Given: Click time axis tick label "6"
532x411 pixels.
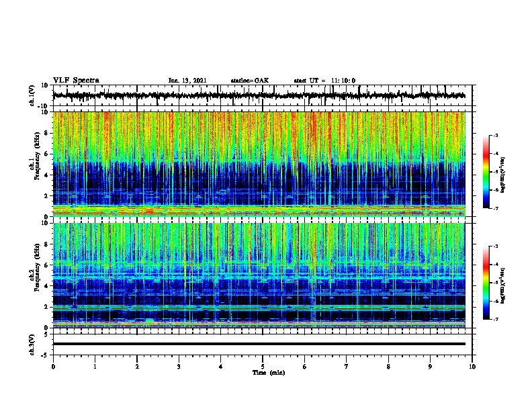Looking at the screenshot, I should coord(305,367).
